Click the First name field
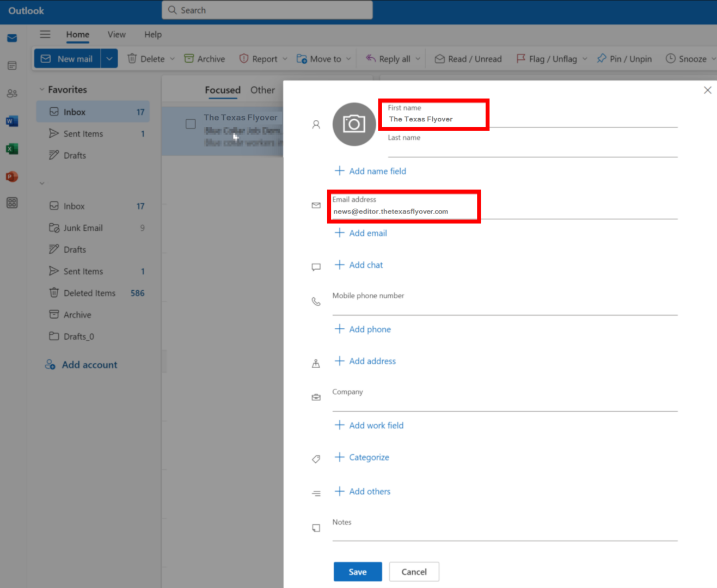 point(532,115)
